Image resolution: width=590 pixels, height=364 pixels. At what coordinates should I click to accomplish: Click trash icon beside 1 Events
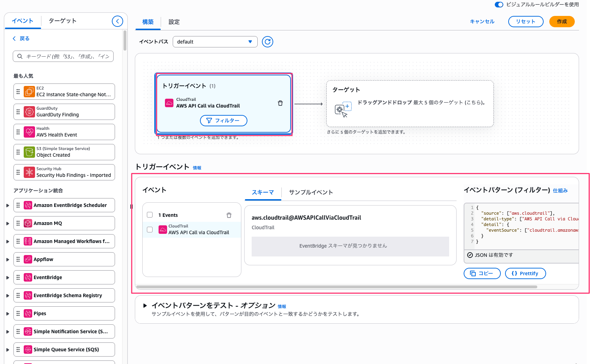(x=229, y=215)
